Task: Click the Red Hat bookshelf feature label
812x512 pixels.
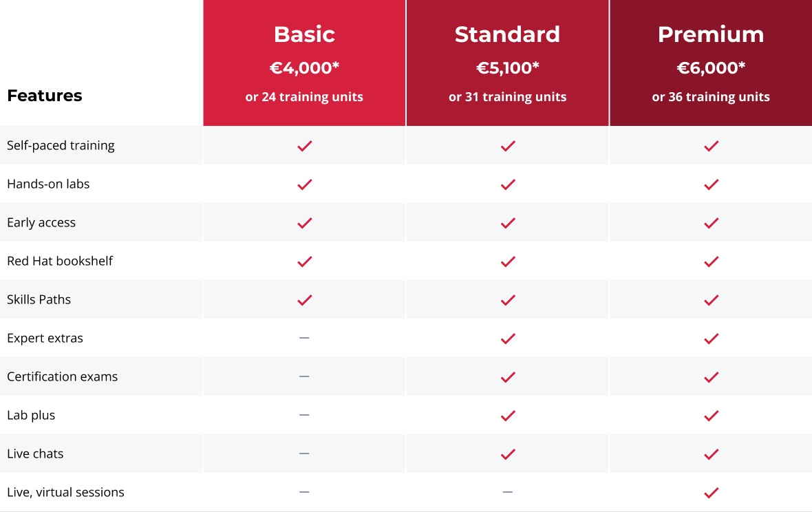Action: pyautogui.click(x=60, y=261)
